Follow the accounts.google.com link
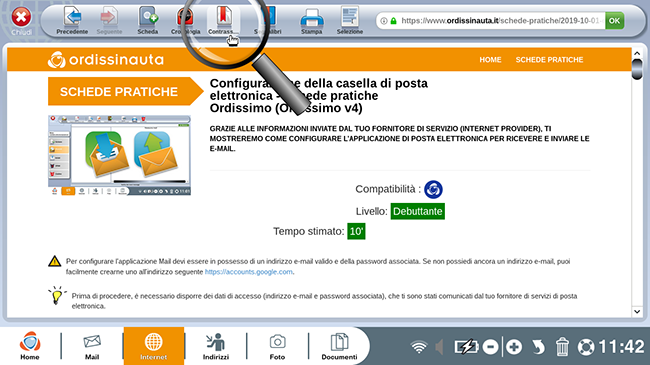Viewport: 650px width, 365px height. [249, 272]
